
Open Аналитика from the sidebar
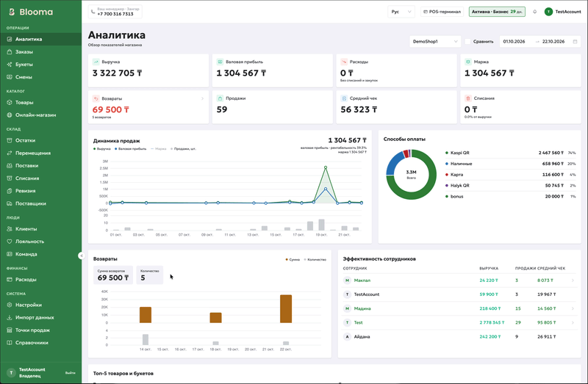(x=40, y=39)
